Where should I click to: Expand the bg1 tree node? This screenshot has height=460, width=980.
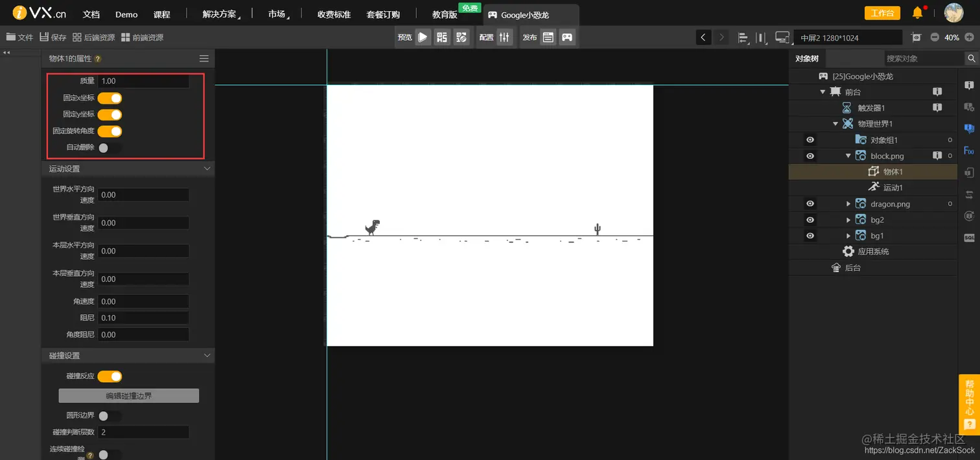848,236
